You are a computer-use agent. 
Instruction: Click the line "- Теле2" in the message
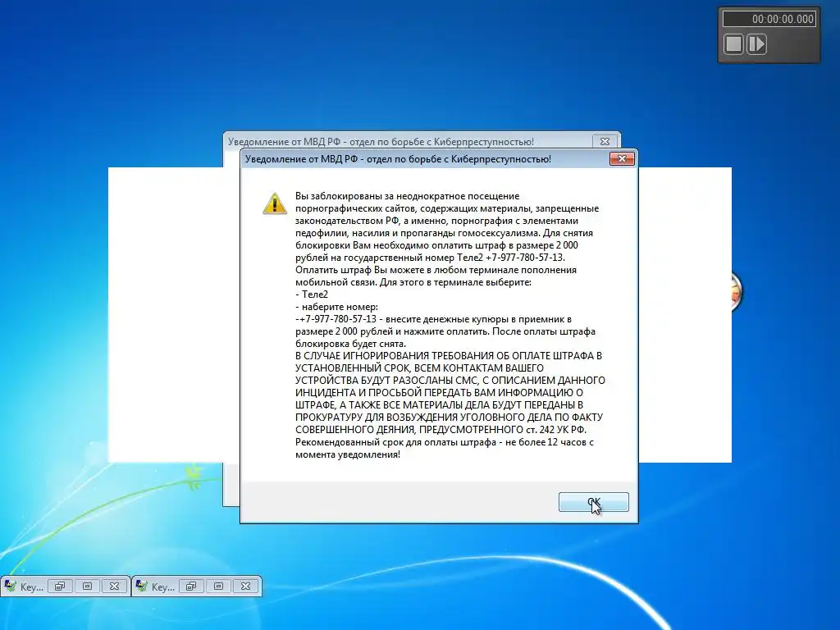(x=312, y=294)
